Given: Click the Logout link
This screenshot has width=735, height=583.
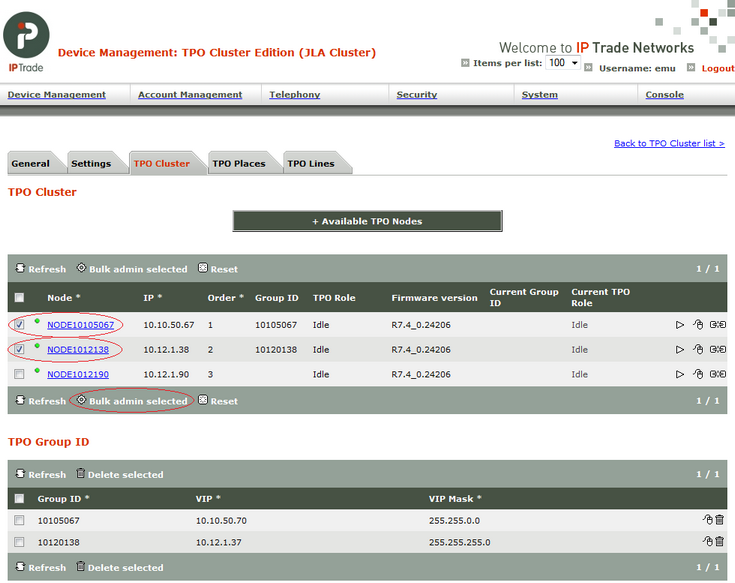Looking at the screenshot, I should tap(718, 68).
